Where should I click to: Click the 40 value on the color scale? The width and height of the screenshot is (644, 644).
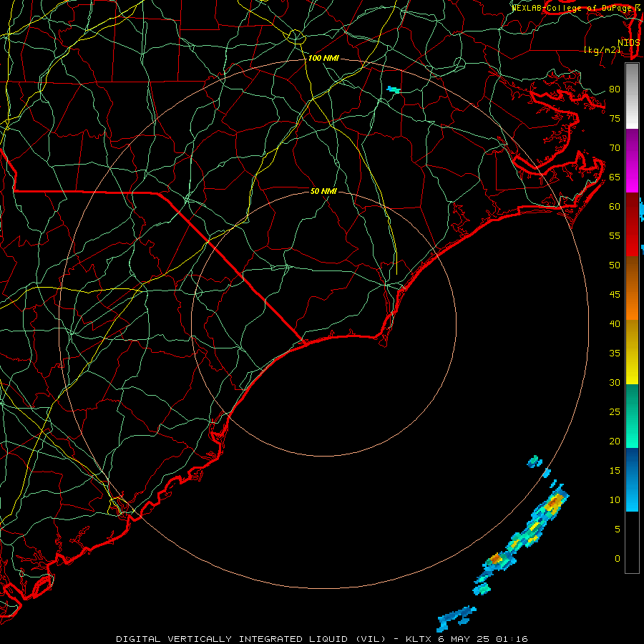tap(615, 324)
